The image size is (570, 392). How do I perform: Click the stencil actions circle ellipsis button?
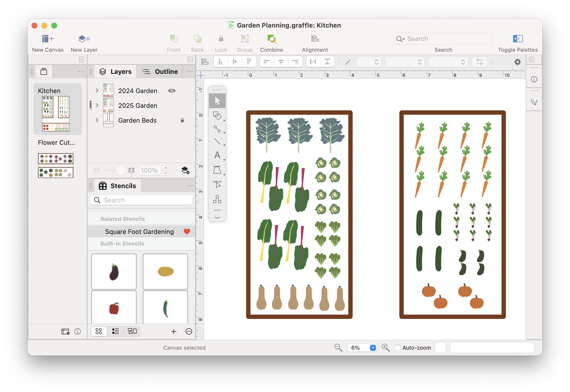tap(189, 331)
